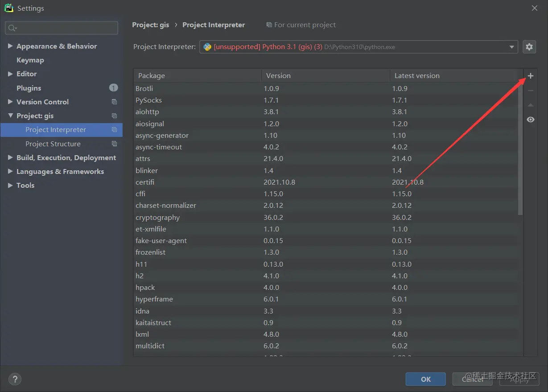Click the minus icon to uninstall package
Image resolution: width=548 pixels, height=392 pixels.
530,91
